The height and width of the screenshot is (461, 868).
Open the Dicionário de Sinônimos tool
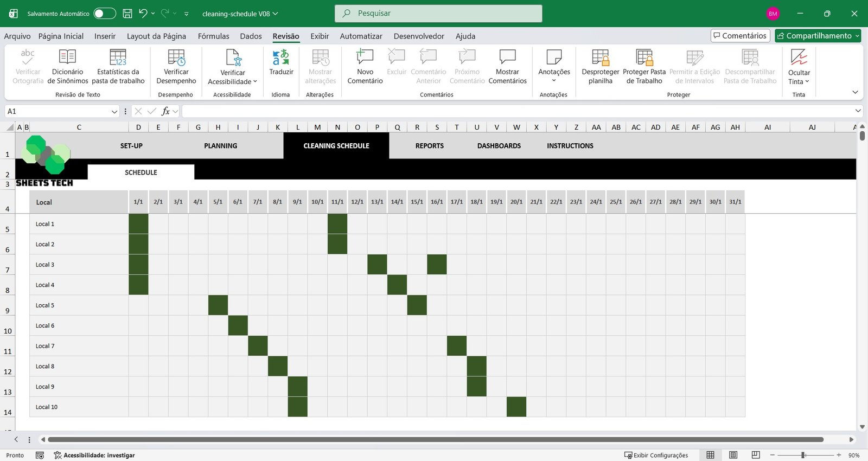coord(67,66)
